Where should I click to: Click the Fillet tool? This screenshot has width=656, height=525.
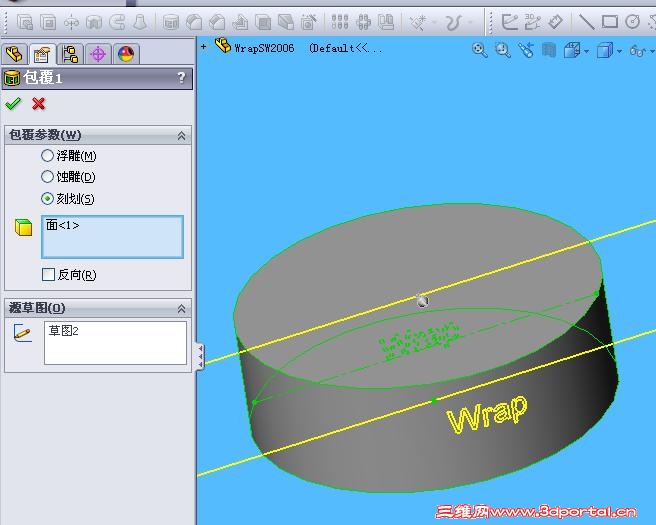point(194,22)
